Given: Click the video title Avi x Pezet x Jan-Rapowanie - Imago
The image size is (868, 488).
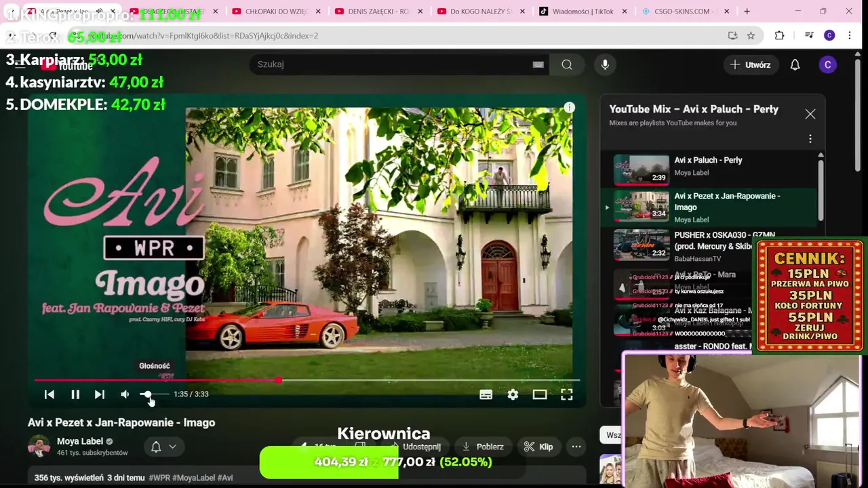Looking at the screenshot, I should click(x=121, y=422).
